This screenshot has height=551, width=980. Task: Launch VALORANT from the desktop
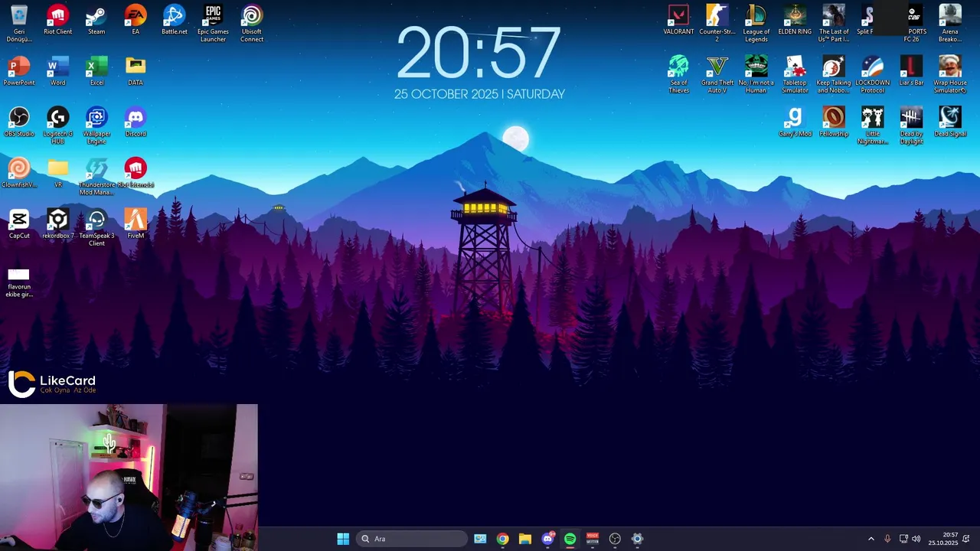point(678,21)
